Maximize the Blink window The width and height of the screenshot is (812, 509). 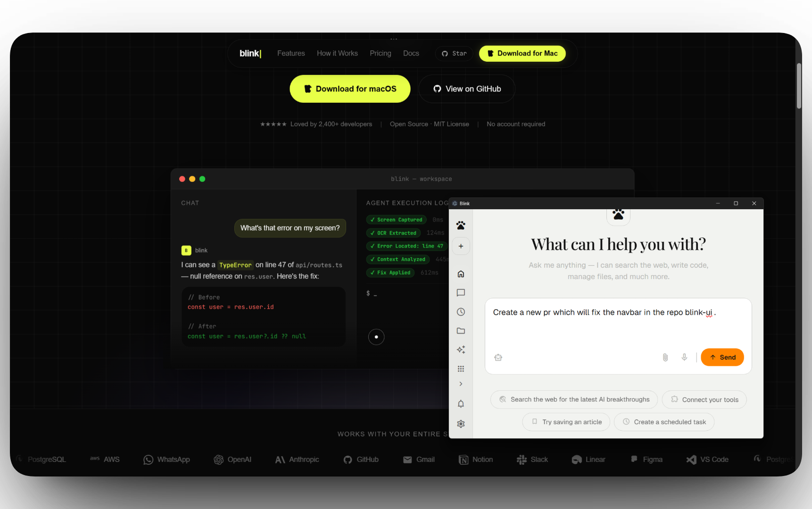[736, 203]
